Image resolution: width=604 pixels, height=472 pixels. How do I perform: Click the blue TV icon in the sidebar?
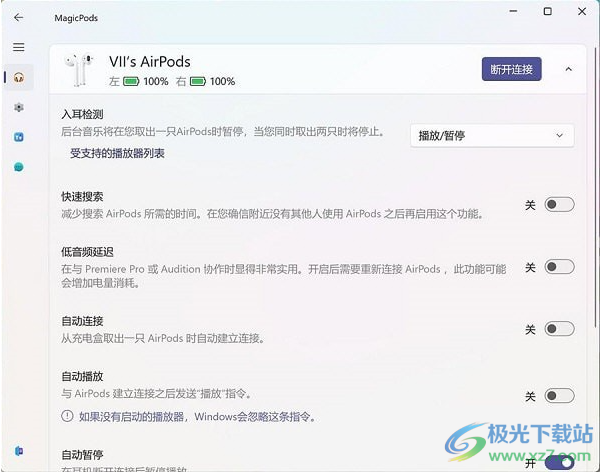pyautogui.click(x=18, y=137)
